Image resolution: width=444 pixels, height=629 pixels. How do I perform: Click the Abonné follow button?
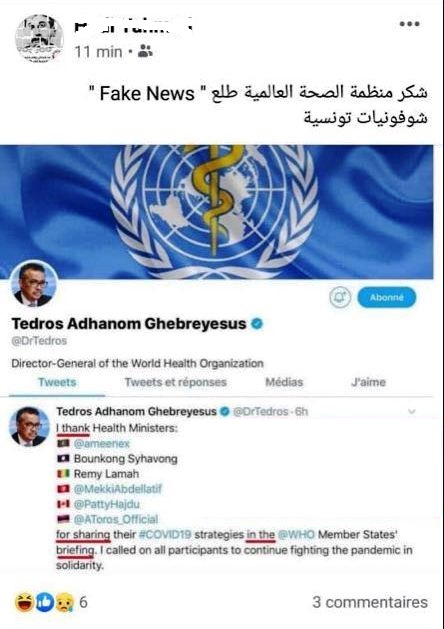pyautogui.click(x=387, y=297)
